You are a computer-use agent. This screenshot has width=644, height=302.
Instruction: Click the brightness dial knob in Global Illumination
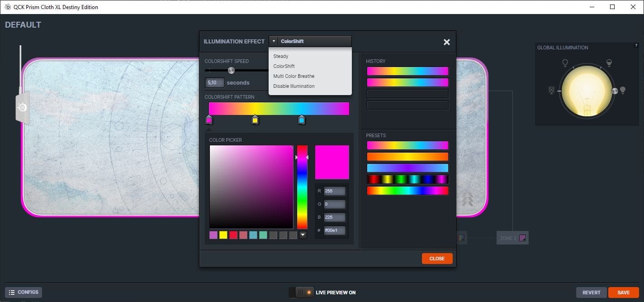point(614,91)
